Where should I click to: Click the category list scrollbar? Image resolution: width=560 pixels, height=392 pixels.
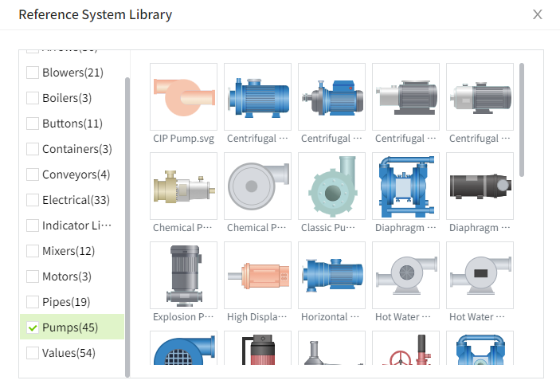click(x=127, y=223)
